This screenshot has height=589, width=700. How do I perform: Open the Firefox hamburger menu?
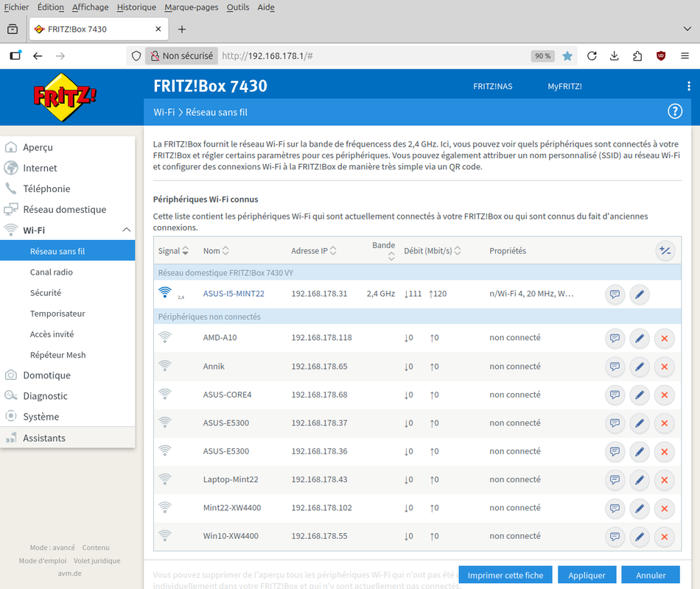coord(685,56)
